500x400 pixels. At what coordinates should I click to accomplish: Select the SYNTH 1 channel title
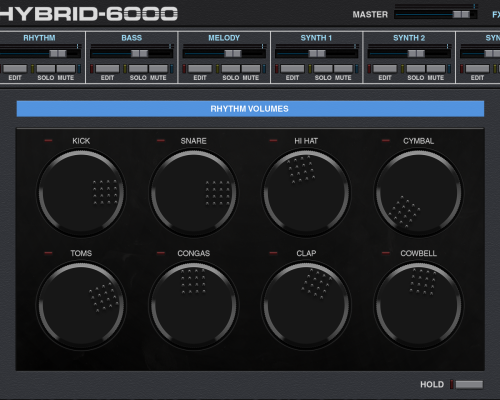tap(316, 38)
